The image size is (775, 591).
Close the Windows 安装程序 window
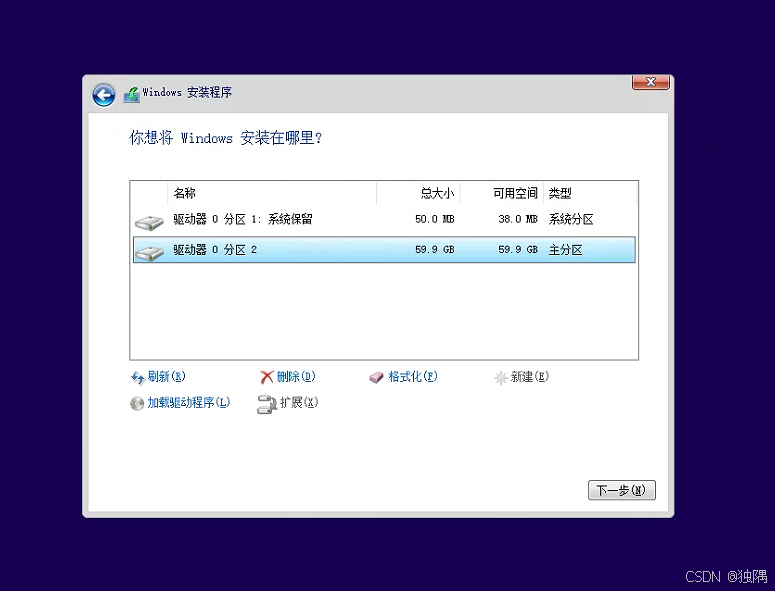coord(651,82)
